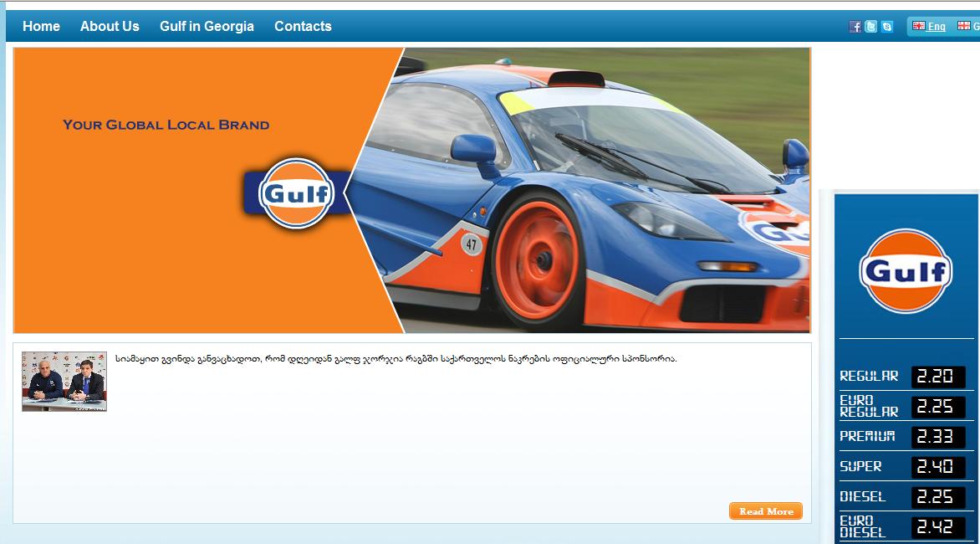980x544 pixels.
Task: Click the DIESEL price 2.25
Action: pyautogui.click(x=937, y=497)
